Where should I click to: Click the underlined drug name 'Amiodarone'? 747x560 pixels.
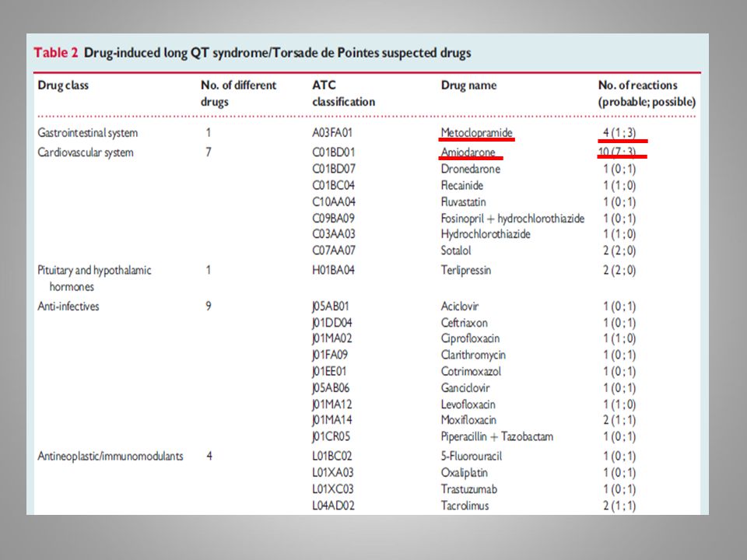pyautogui.click(x=468, y=152)
